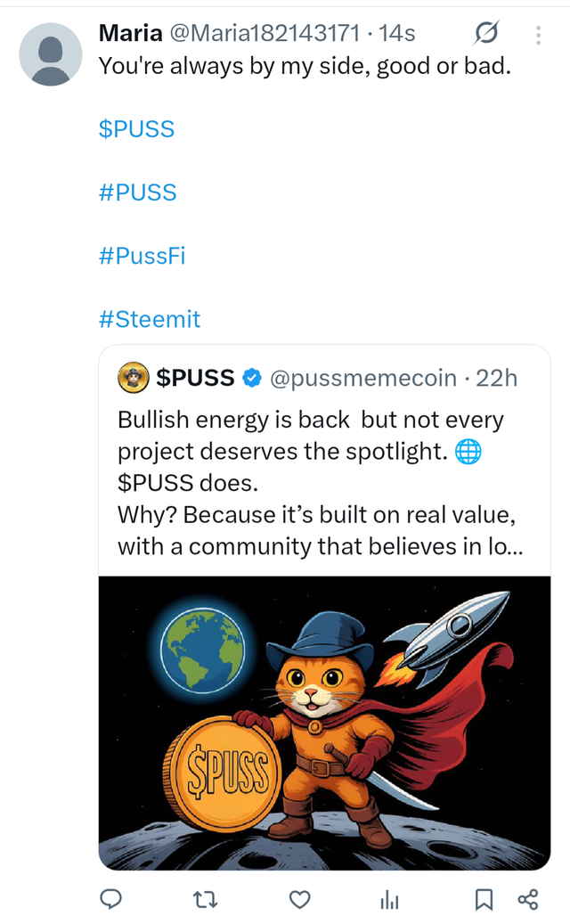Bookmark this post
The height and width of the screenshot is (924, 570).
point(484,899)
